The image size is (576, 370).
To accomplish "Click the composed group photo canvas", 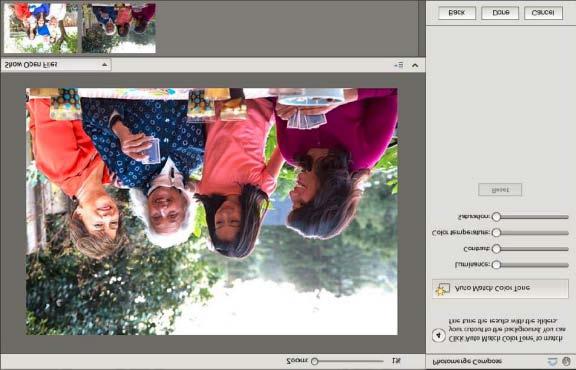I will point(212,211).
